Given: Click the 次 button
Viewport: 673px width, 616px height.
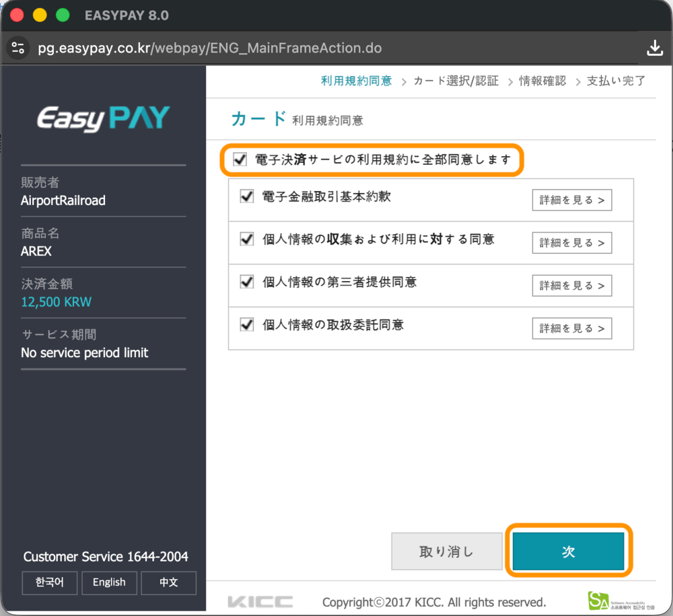Looking at the screenshot, I should pos(568,551).
